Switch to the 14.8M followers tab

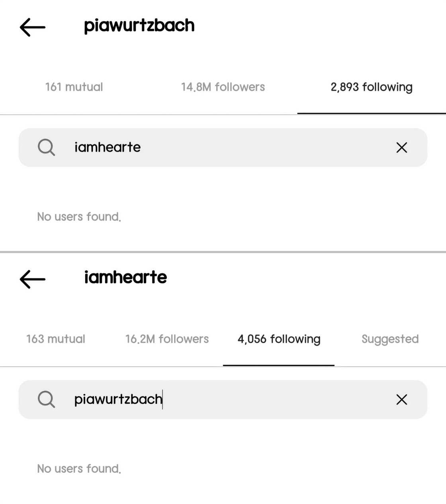point(223,87)
